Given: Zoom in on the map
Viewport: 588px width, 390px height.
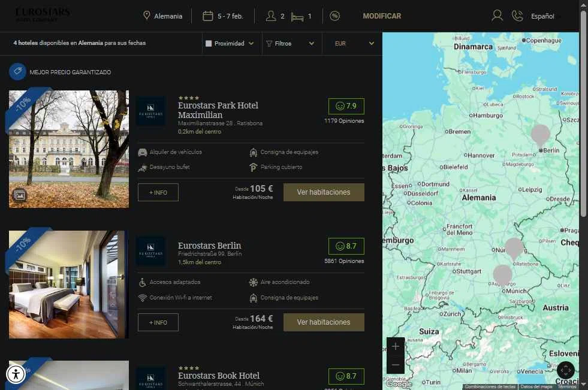Looking at the screenshot, I should [395, 346].
